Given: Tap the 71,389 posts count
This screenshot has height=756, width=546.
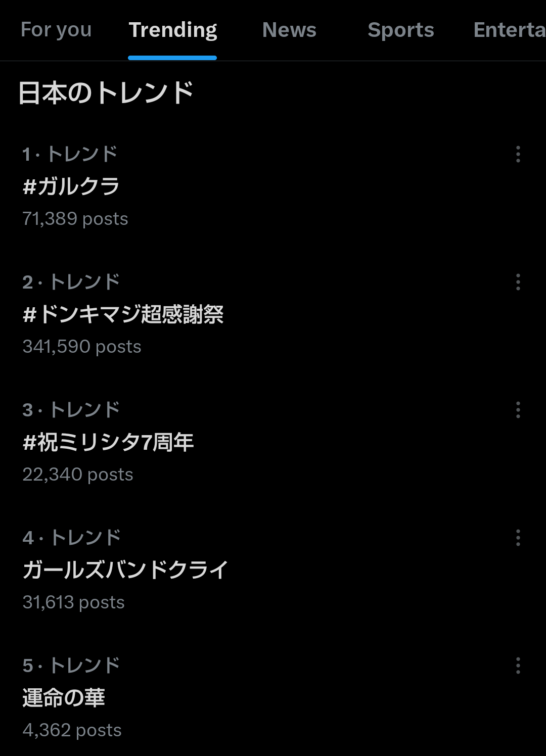Looking at the screenshot, I should point(75,219).
